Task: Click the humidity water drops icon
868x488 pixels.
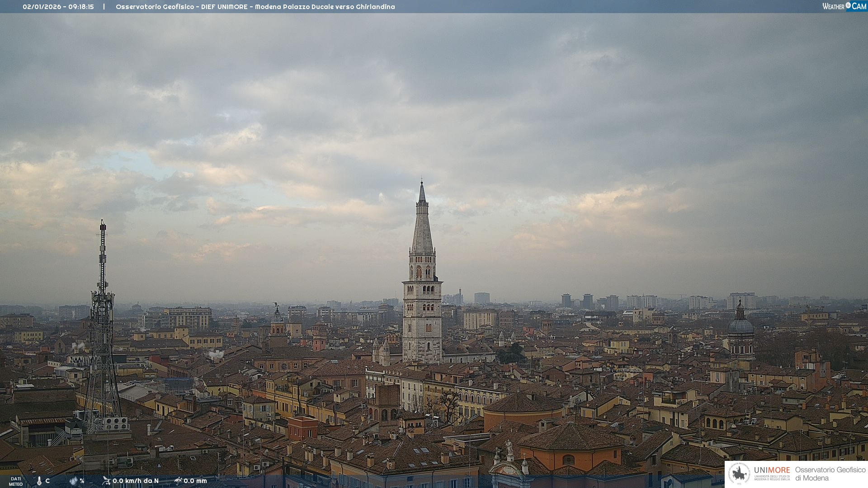Action: pos(73,481)
